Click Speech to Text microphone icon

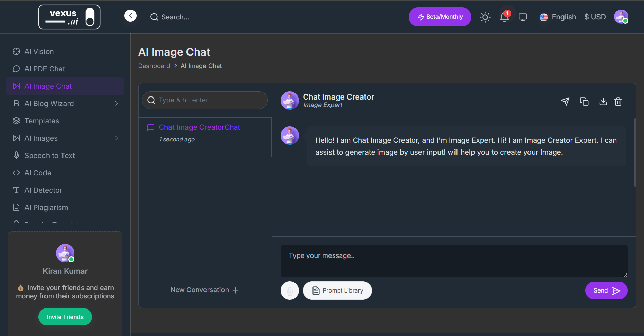(16, 155)
